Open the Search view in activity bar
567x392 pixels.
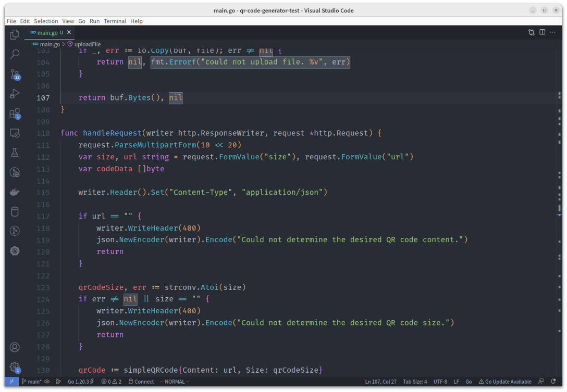click(x=15, y=54)
